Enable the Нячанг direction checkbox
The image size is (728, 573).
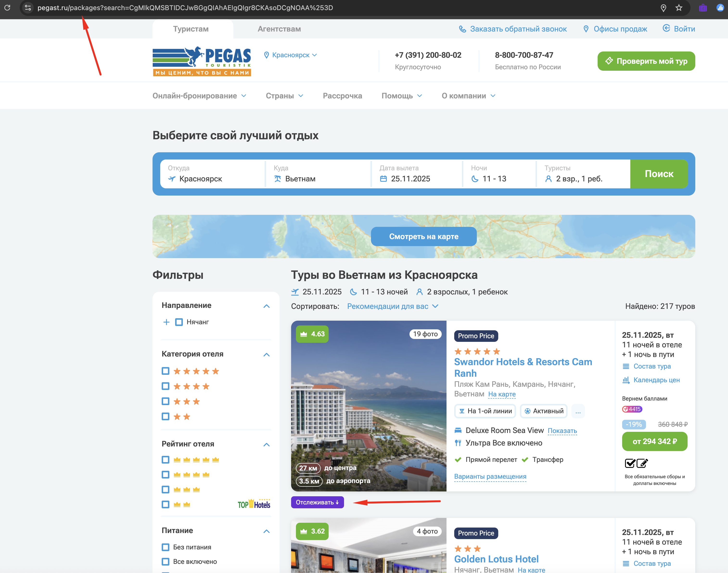[x=179, y=322]
